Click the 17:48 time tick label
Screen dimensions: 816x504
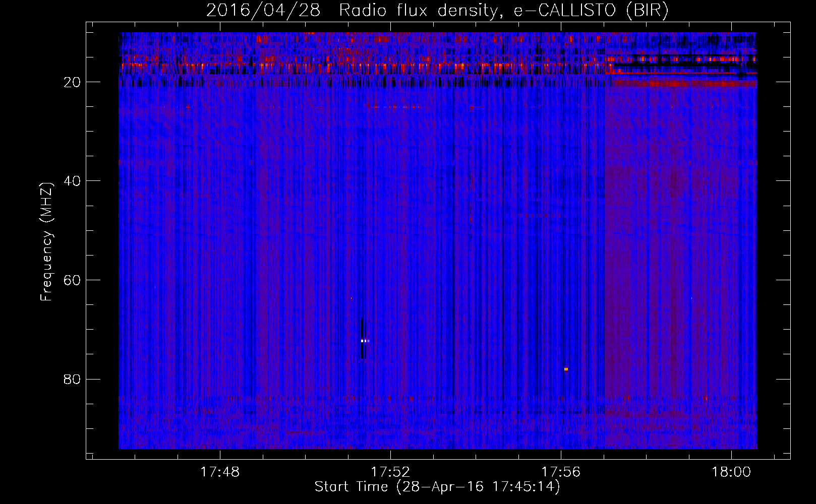click(220, 472)
